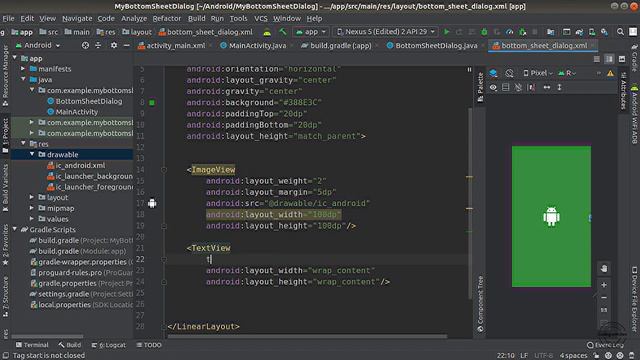Toggle the blueprint grid icon in preview toolbar
This screenshot has width=640, height=360.
(x=506, y=87)
